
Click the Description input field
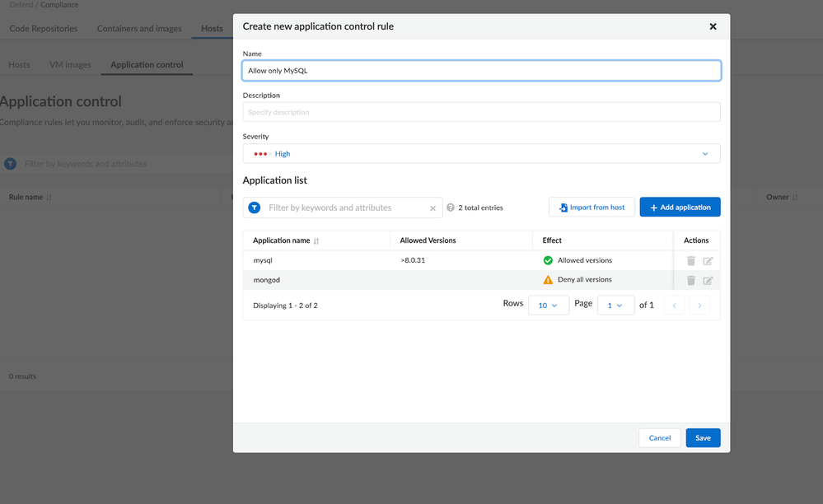point(481,112)
